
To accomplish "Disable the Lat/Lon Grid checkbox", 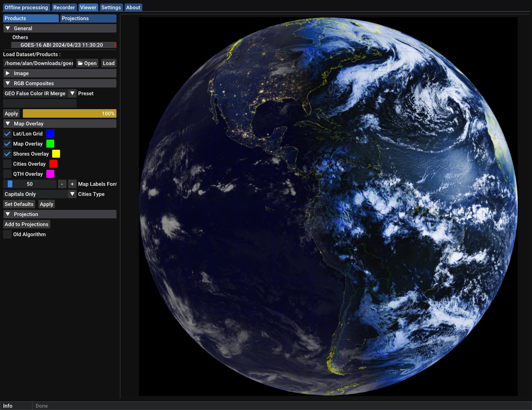I will pyautogui.click(x=7, y=134).
